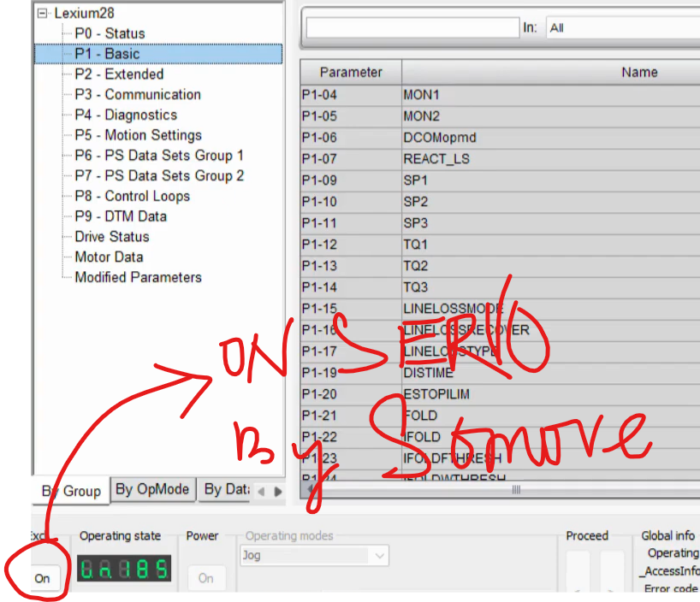The height and width of the screenshot is (602, 700).
Task: Click the exchange On button
Action: 42,578
